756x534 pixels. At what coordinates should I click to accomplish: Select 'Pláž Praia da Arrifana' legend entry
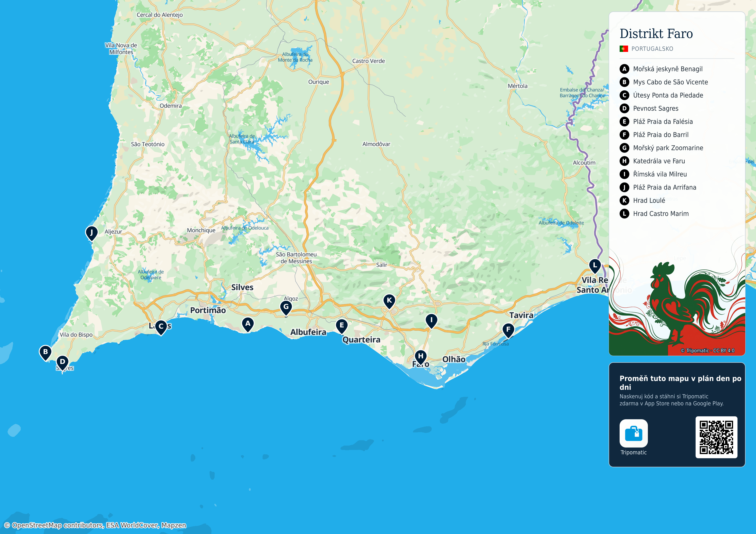pyautogui.click(x=664, y=187)
